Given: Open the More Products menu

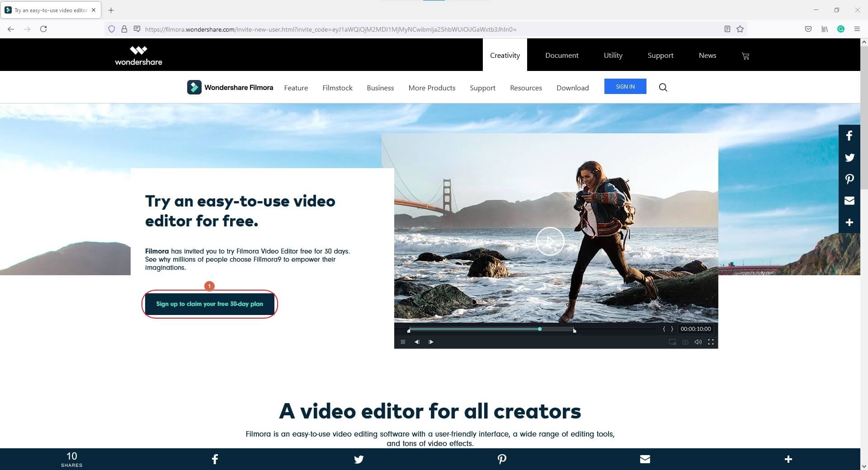Looking at the screenshot, I should [432, 88].
